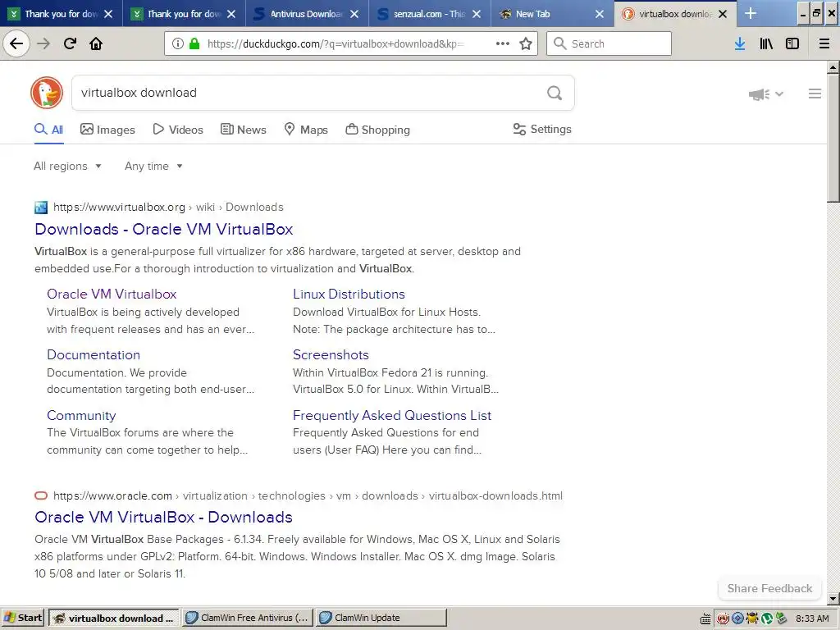Open Linux Distributions sitelink
The image size is (840, 630).
coord(349,294)
